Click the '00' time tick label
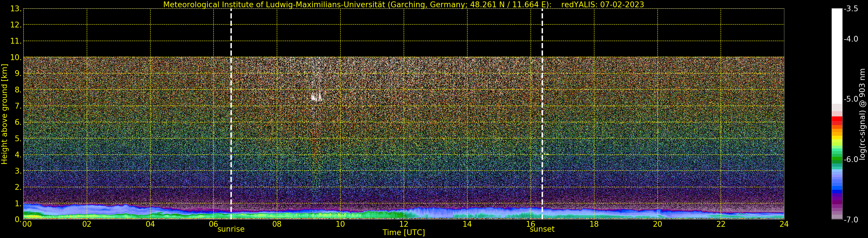Screen dimensions: 868x238 click(x=27, y=224)
